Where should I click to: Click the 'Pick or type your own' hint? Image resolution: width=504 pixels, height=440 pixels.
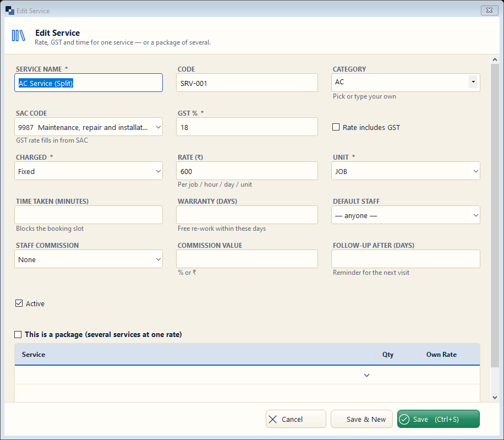364,96
